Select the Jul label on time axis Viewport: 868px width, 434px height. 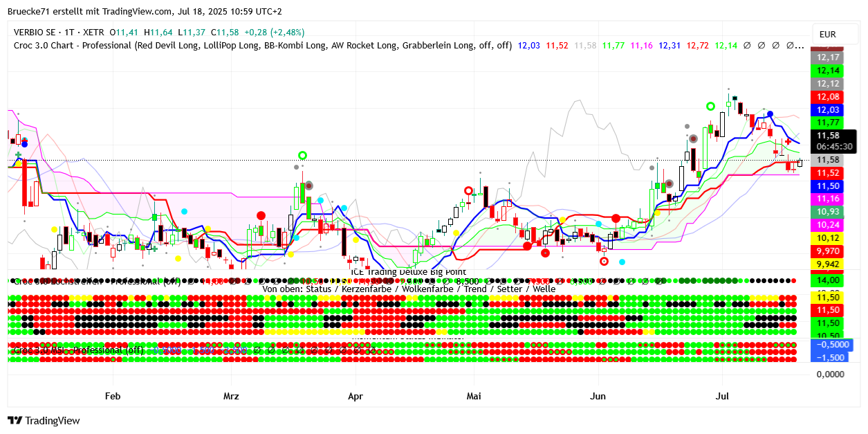pyautogui.click(x=723, y=397)
